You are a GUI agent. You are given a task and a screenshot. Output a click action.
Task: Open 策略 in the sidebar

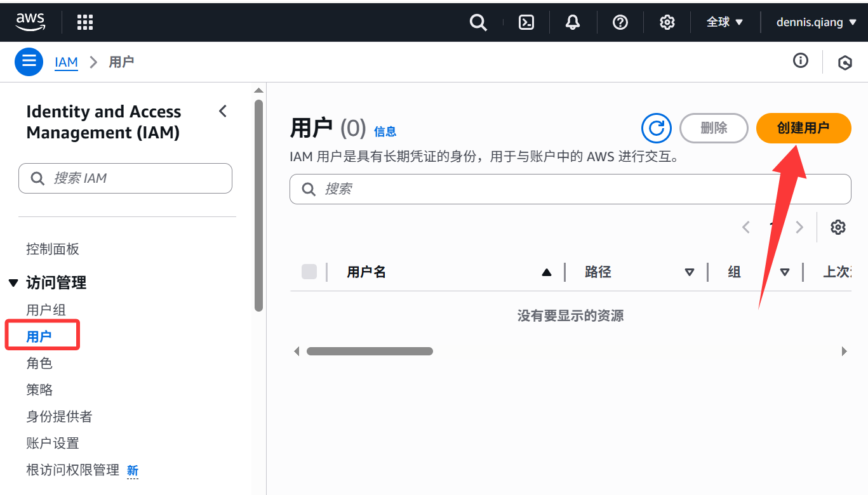39,390
